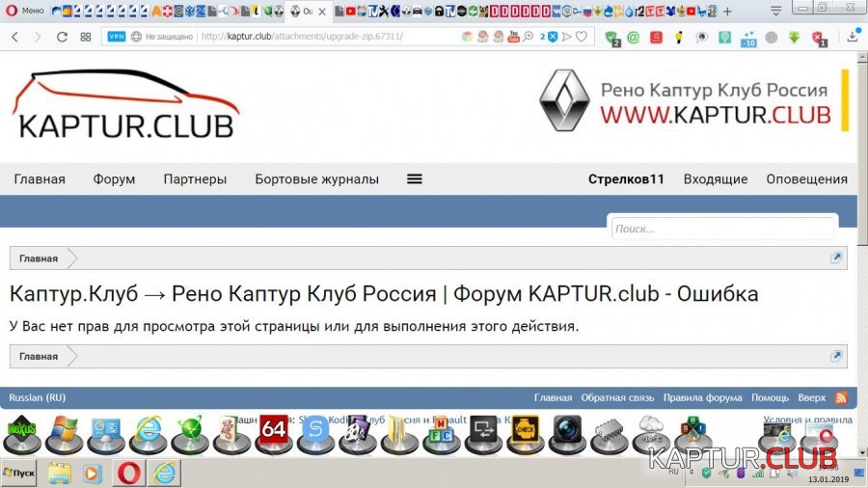Launch the red 64 dock icon
This screenshot has height=488, width=868.
coord(274,434)
